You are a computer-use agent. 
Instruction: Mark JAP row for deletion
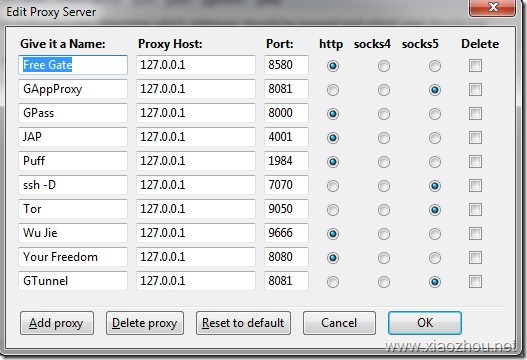tap(475, 137)
